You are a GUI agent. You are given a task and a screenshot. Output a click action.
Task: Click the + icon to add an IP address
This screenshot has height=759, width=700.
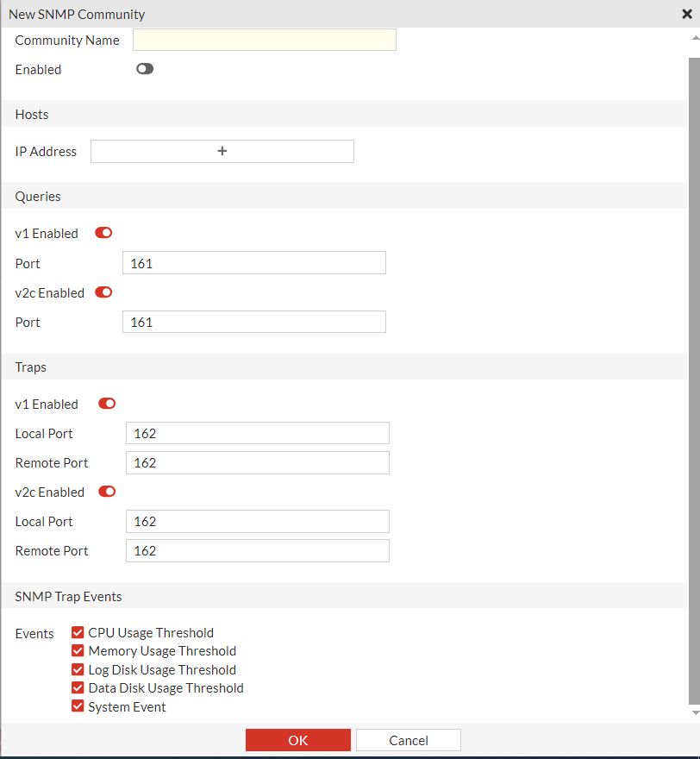click(222, 151)
